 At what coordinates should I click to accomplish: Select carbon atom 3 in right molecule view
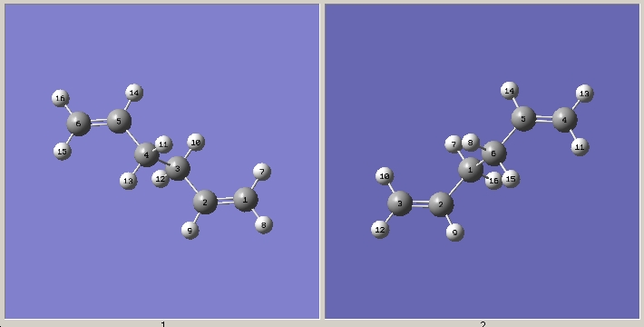pyautogui.click(x=400, y=203)
